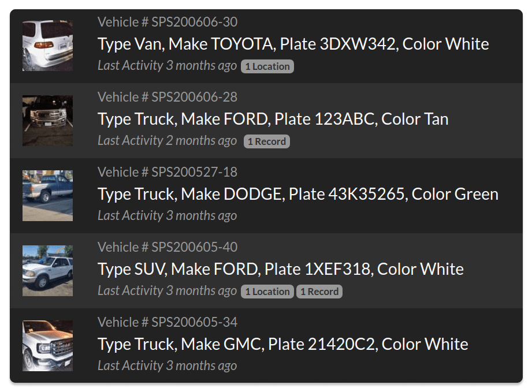The height and width of the screenshot is (392, 532).
Task: Click Last Activity 2 months ago text
Action: pos(167,140)
